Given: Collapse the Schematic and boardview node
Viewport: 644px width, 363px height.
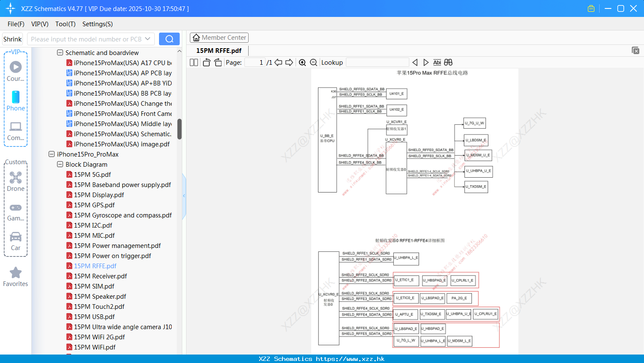Looking at the screenshot, I should pyautogui.click(x=60, y=53).
